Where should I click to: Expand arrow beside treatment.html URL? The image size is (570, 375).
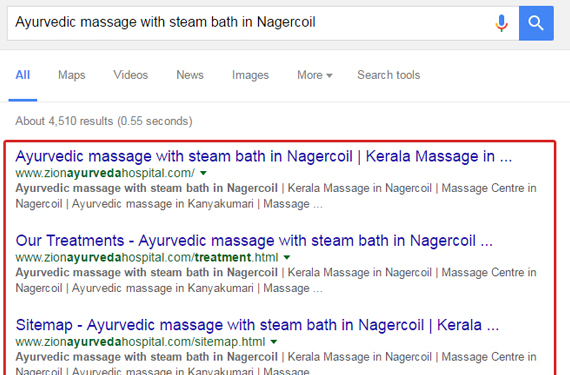tap(287, 257)
